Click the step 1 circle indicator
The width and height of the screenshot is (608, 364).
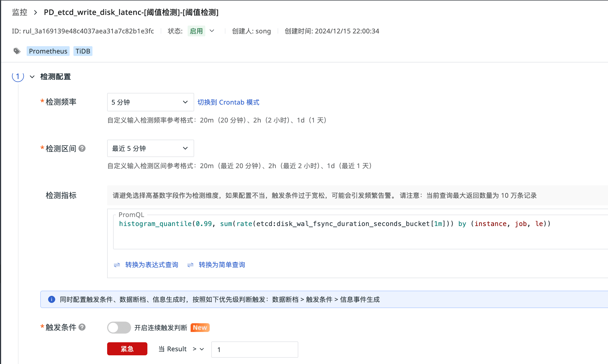[18, 77]
